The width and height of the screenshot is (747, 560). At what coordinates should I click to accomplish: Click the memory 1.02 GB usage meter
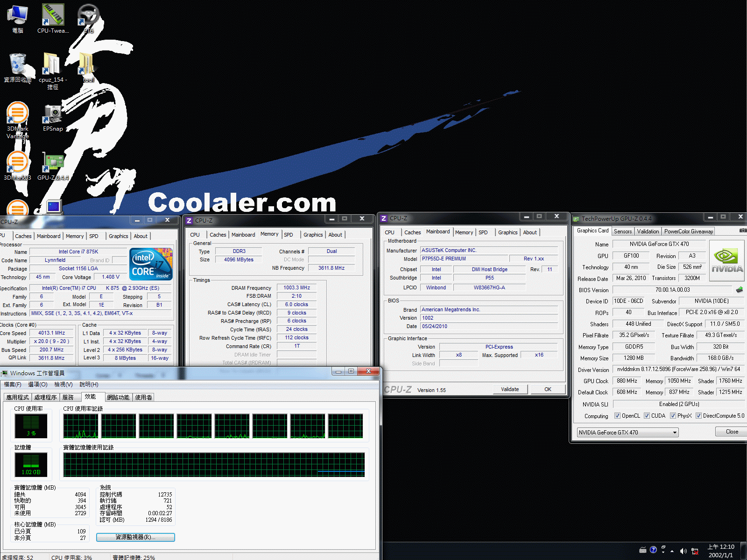pos(31,464)
